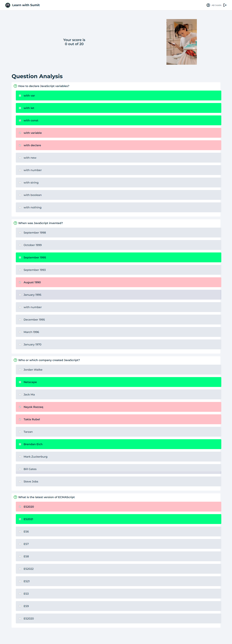
Task: Click question icon next to 'When was JavaScript invented?'
Action: coord(15,223)
